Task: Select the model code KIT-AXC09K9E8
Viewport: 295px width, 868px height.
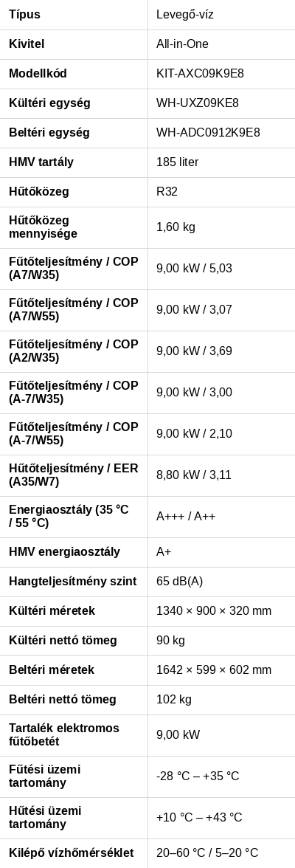Action: (200, 74)
